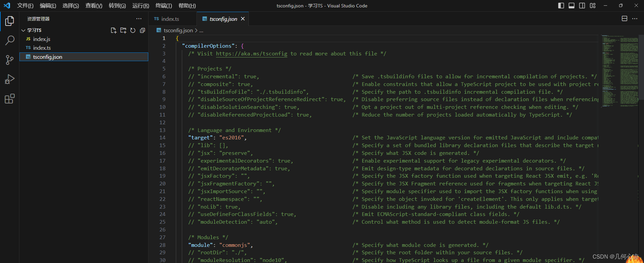Click the /* Language and Environment */ comment
The width and height of the screenshot is (644, 263).
234,130
